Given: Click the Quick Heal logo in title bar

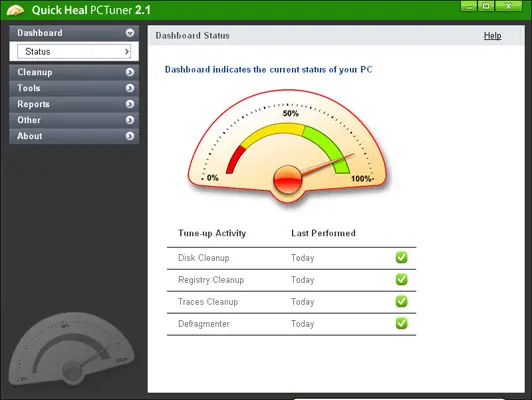Looking at the screenshot, I should click(16, 10).
